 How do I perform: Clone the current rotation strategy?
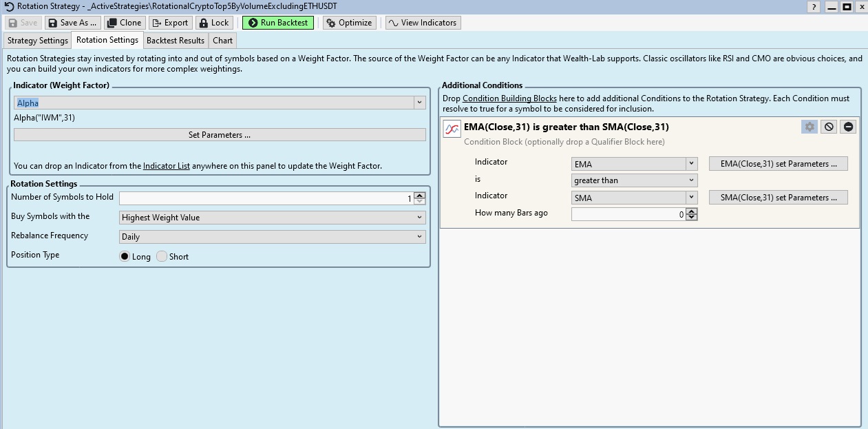pyautogui.click(x=124, y=23)
